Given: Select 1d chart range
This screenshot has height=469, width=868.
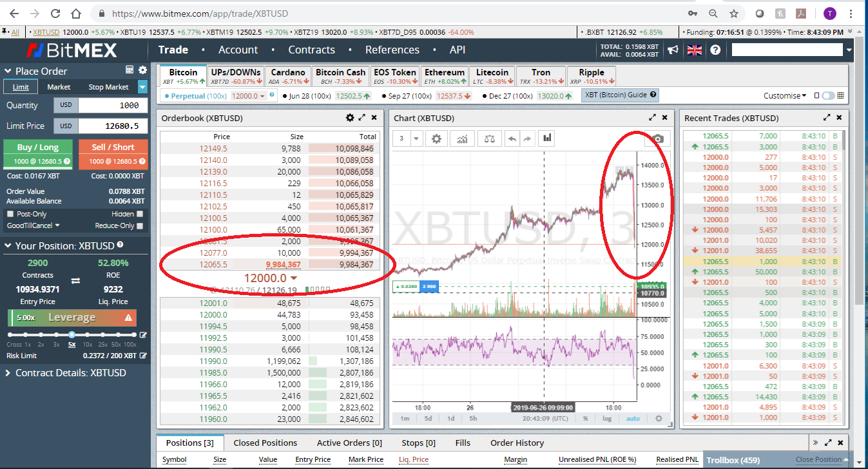Looking at the screenshot, I should click(450, 418).
